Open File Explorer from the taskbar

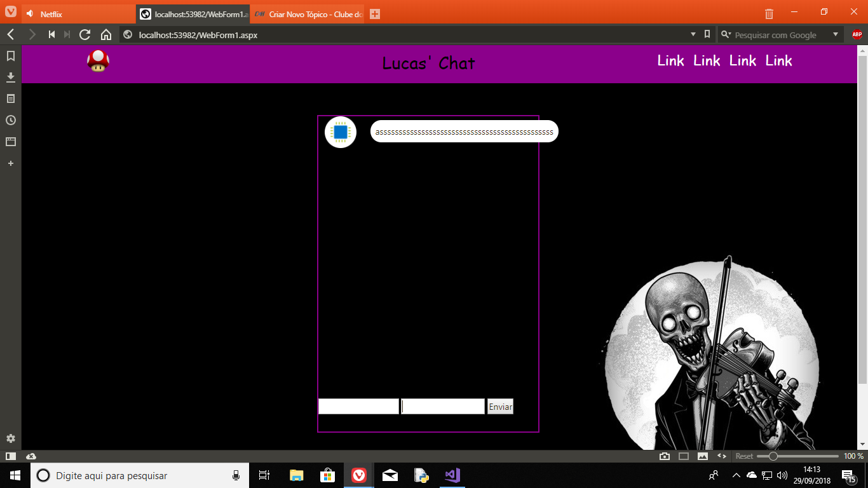296,475
